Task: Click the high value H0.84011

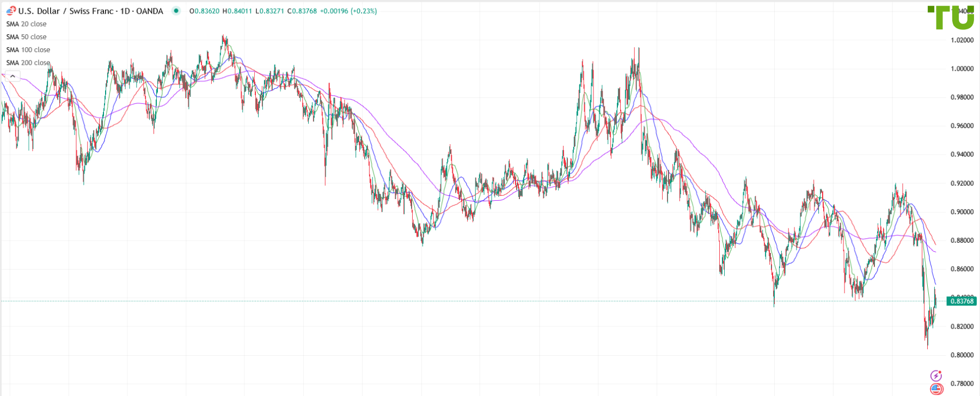Action: pyautogui.click(x=237, y=11)
